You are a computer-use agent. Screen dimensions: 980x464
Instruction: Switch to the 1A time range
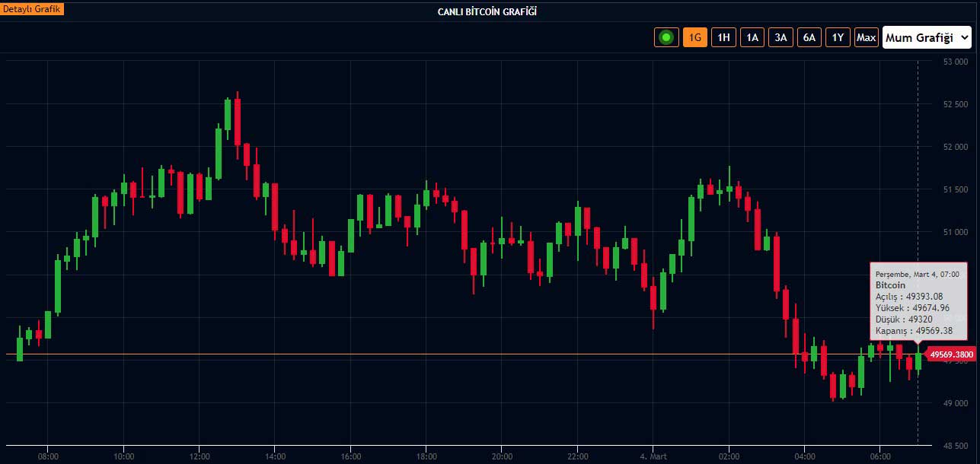752,37
